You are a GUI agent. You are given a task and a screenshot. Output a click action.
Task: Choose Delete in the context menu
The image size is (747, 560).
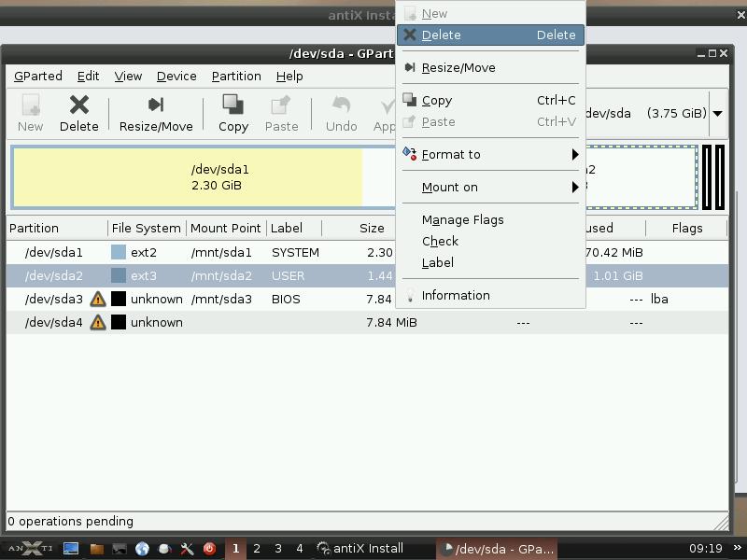point(490,35)
